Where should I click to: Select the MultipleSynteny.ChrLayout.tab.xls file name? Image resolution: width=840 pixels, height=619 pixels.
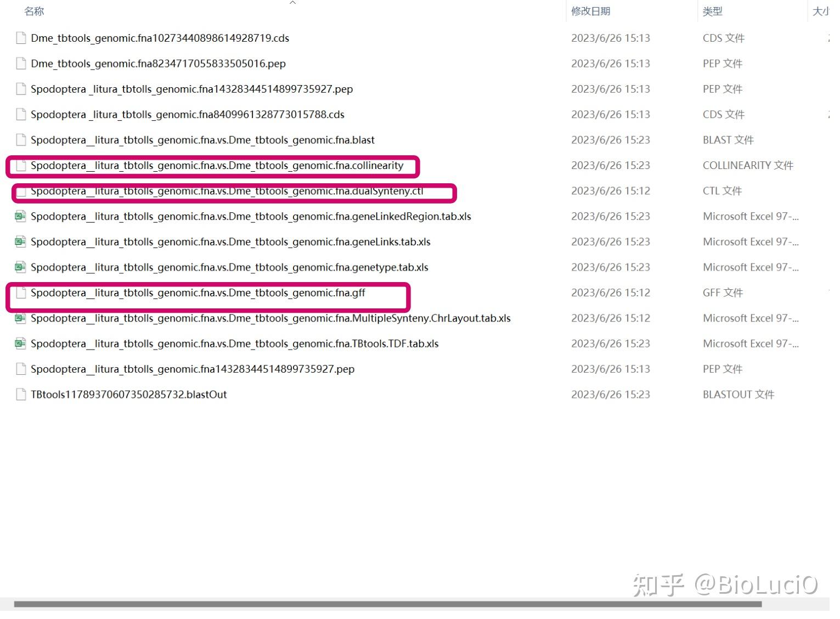(x=270, y=318)
